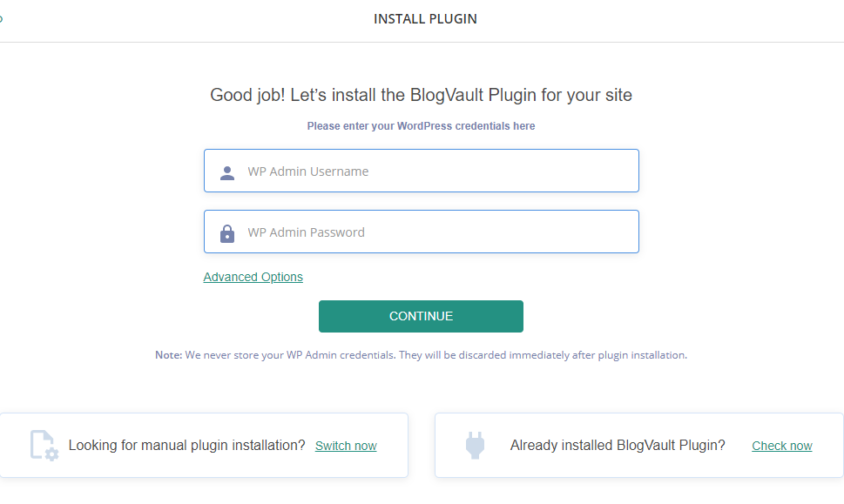This screenshot has height=504, width=844.
Task: Click the plug icon for installed plugin
Action: click(475, 446)
